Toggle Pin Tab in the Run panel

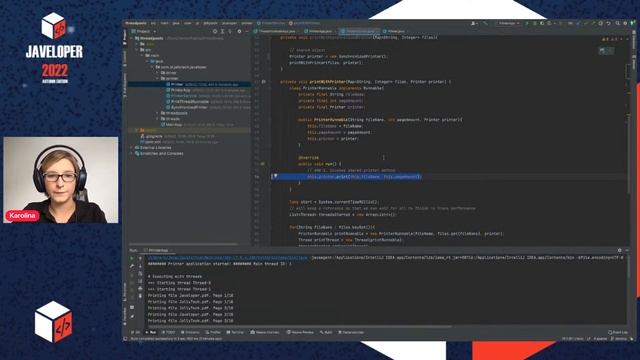[132, 317]
